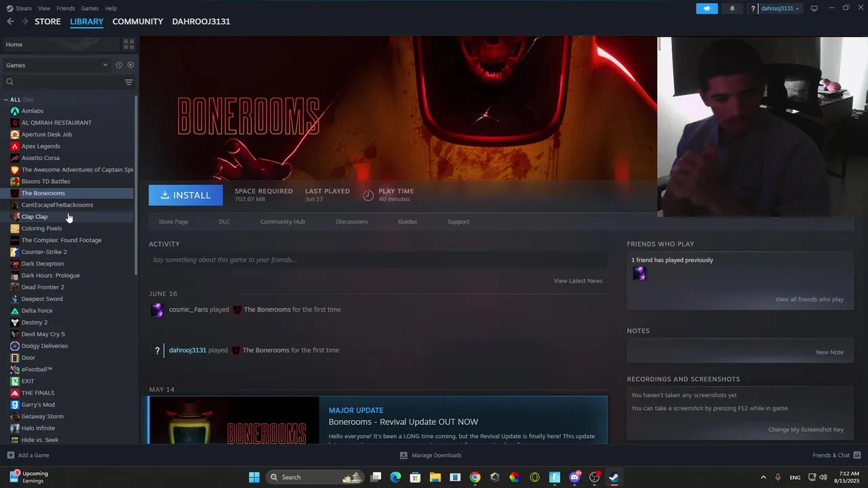Click the EXIT game icon
Viewport: 868px width, 488px height.
point(15,381)
